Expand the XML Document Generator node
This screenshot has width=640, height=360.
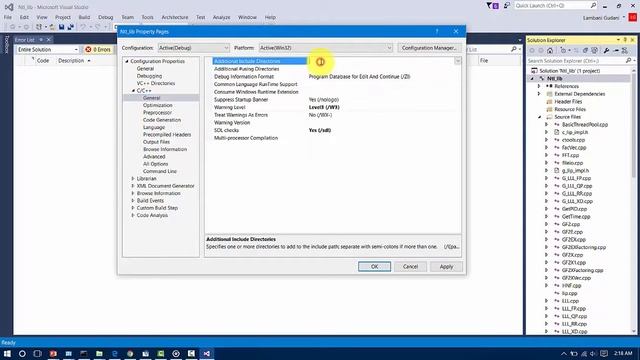[x=133, y=186]
